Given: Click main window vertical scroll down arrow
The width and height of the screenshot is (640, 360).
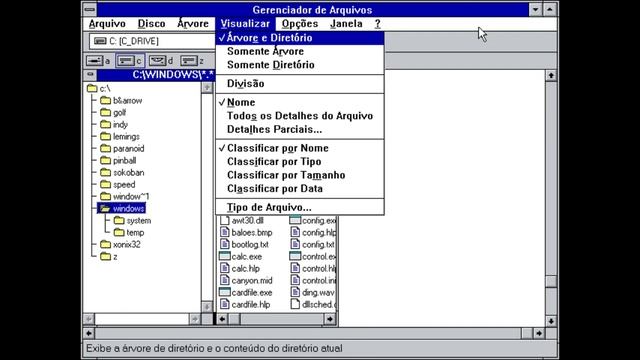Looking at the screenshot, I should pyautogui.click(x=551, y=321).
